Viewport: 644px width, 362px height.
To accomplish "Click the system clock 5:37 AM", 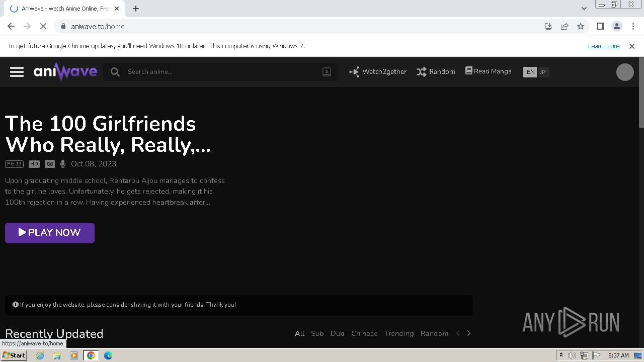I will [x=618, y=355].
